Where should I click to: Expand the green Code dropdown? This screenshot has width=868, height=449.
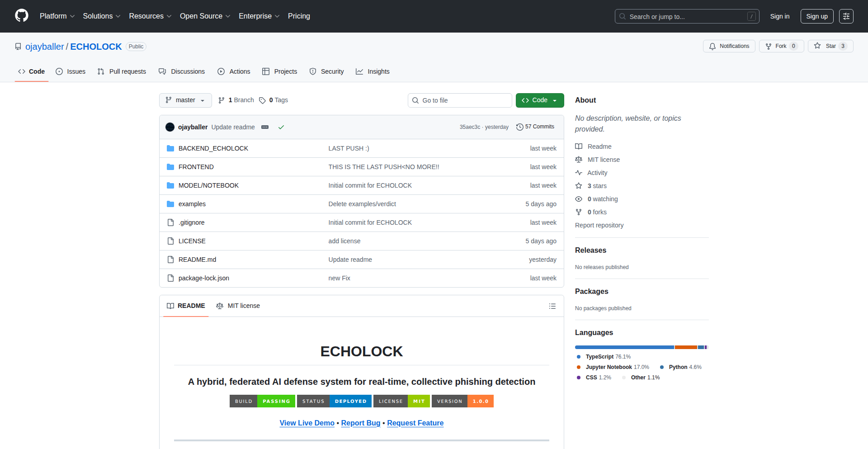pyautogui.click(x=540, y=100)
